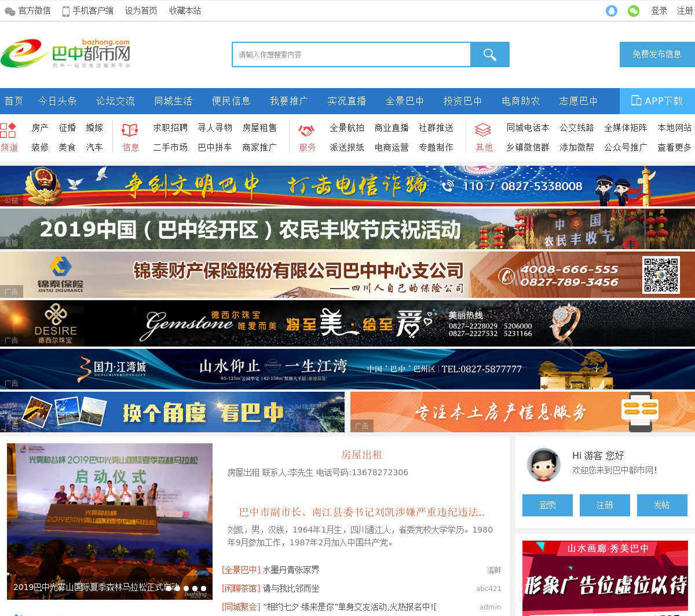Click the 服务 handshake icon
The image size is (695, 616).
point(307,130)
